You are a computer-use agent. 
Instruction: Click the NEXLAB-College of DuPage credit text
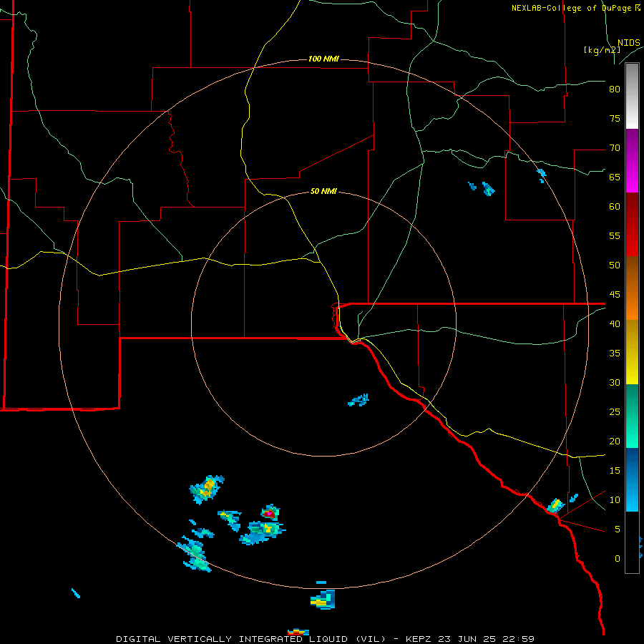coord(572,8)
